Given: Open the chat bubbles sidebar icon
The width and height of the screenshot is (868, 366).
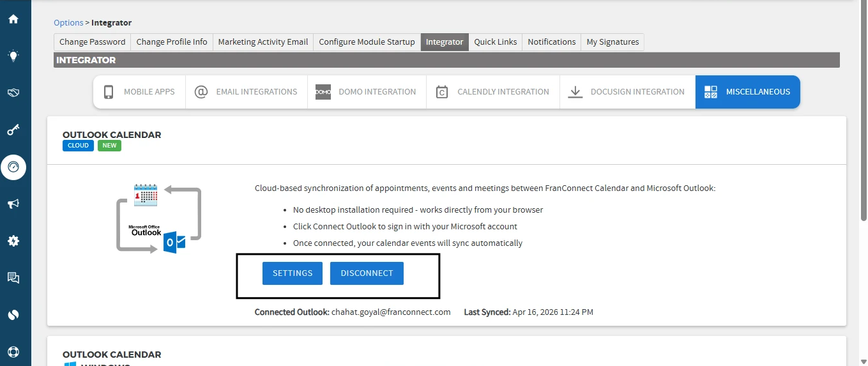Looking at the screenshot, I should coord(13,278).
